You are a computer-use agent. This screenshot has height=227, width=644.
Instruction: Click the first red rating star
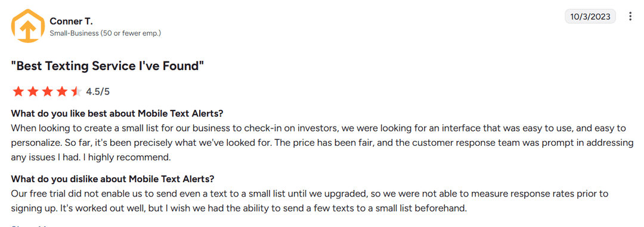pos(18,91)
